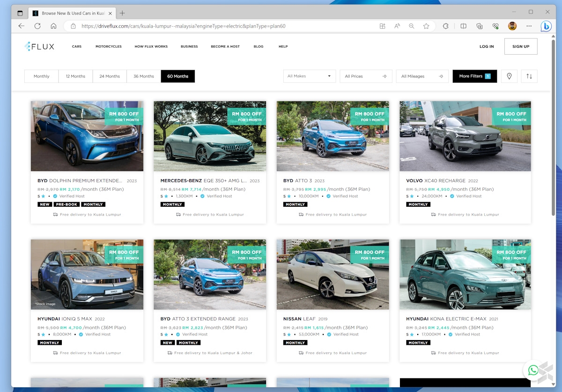562x392 pixels.
Task: Select the BECOME A HOST menu item
Action: (x=225, y=46)
